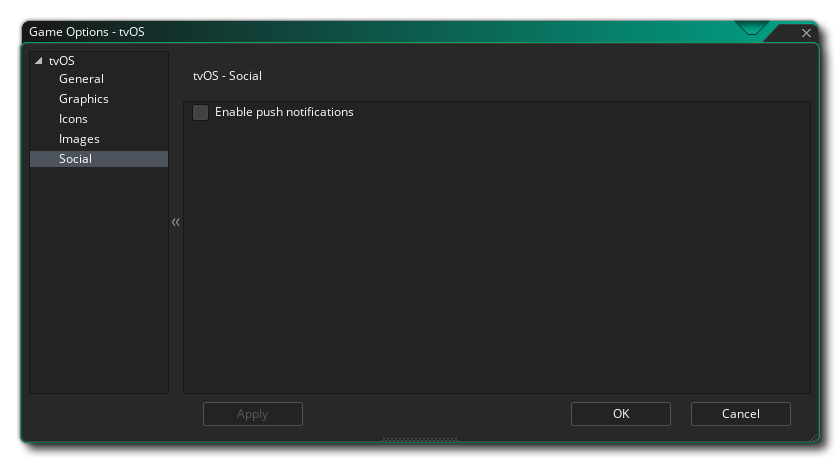Click the 'Enable push notifications' label

[284, 112]
